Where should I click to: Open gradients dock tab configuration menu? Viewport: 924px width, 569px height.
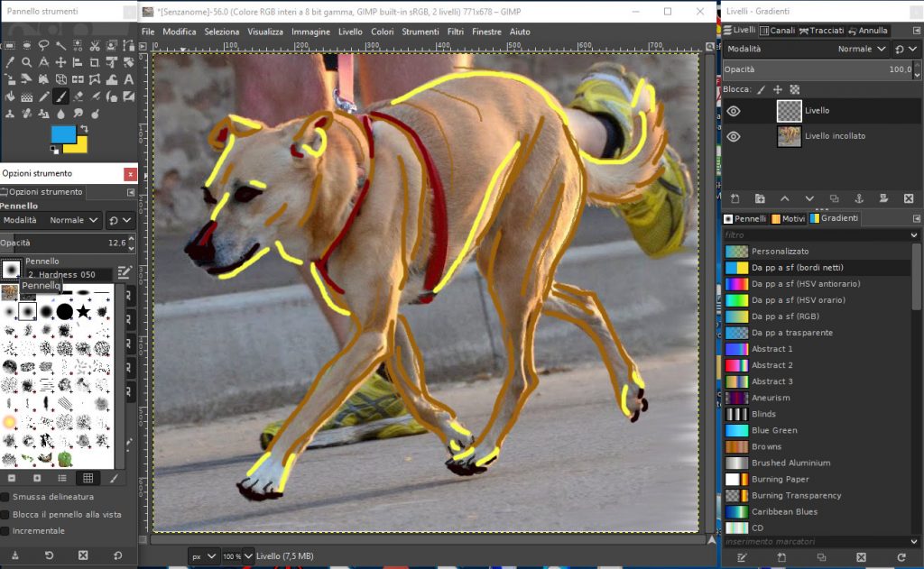point(917,218)
